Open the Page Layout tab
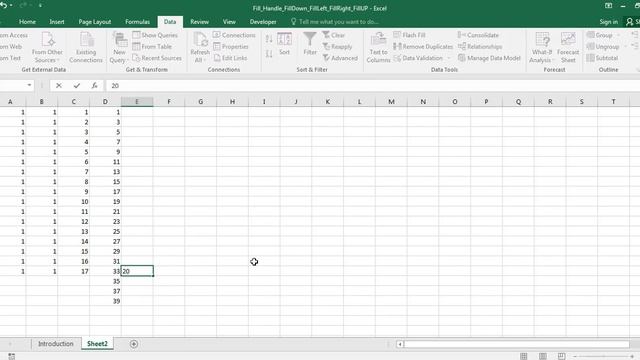Screen dimensions: 640x360 coord(95,22)
